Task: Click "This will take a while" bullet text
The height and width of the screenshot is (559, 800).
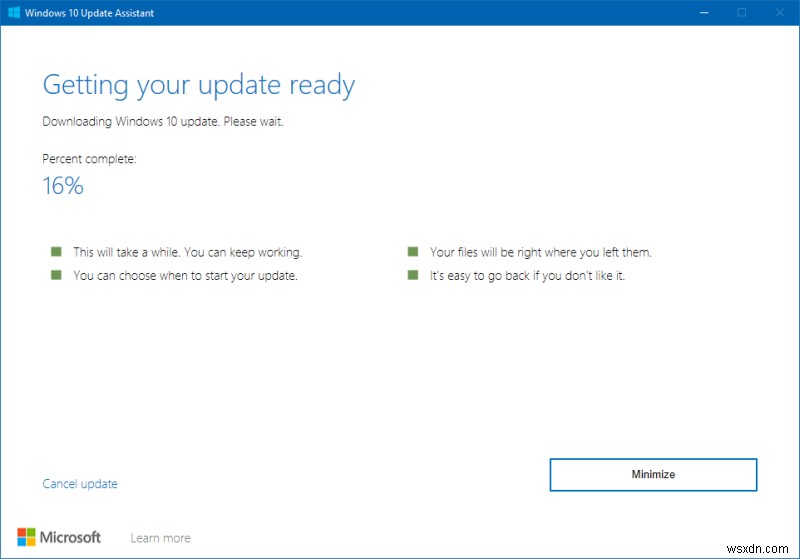Action: tap(188, 252)
